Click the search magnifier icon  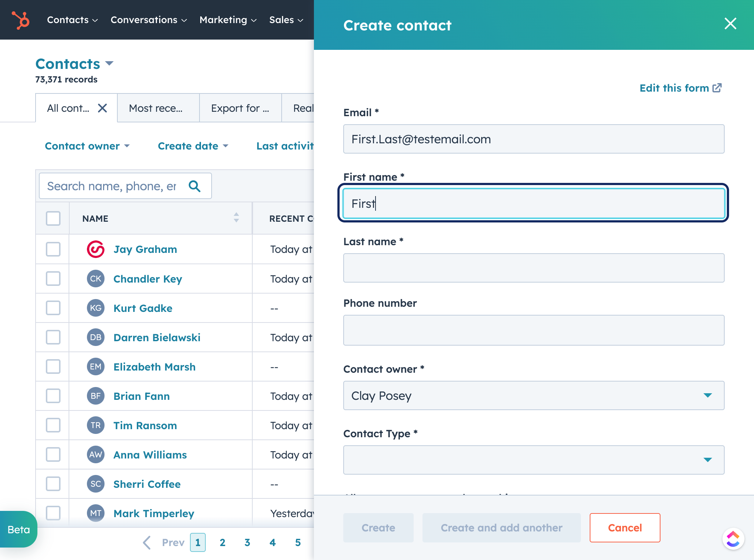(x=194, y=186)
